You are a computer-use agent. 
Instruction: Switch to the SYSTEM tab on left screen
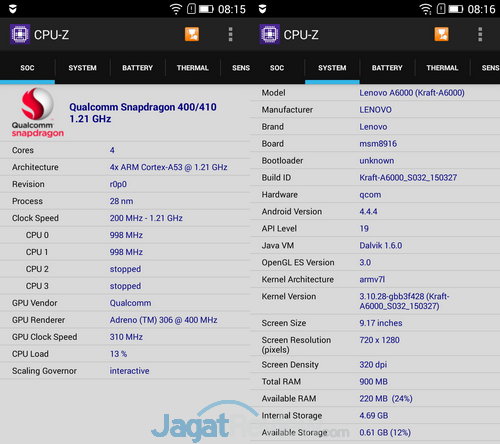(x=82, y=68)
